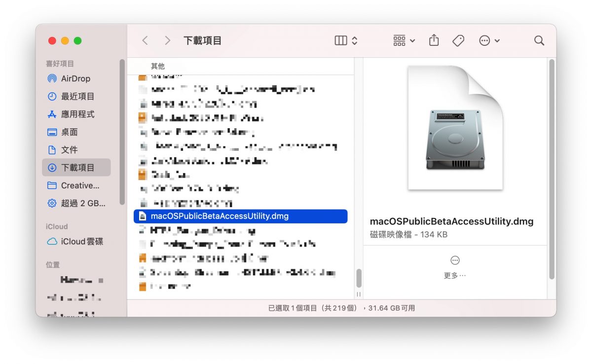Image resolution: width=592 pixels, height=364 pixels.
Task: Select 下載項目 in the sidebar
Action: pyautogui.click(x=76, y=168)
